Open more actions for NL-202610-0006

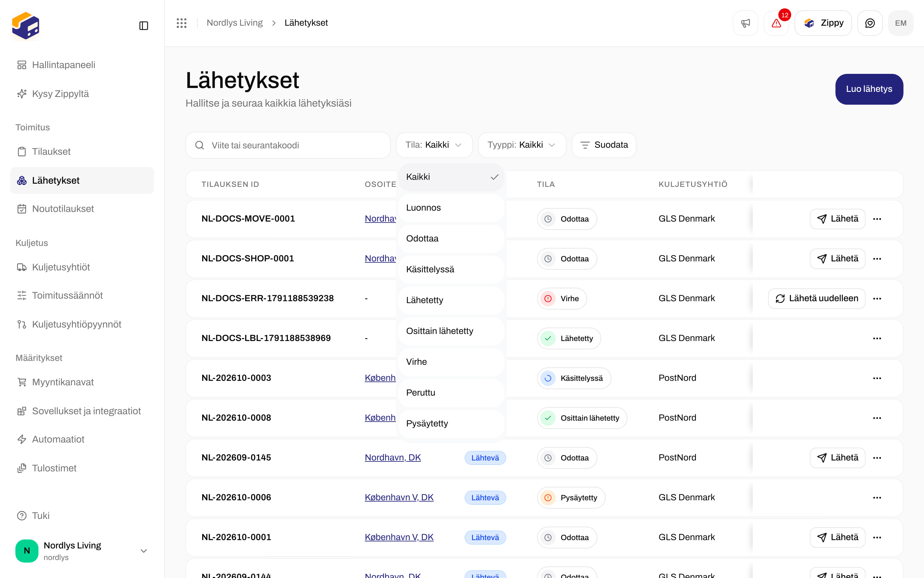click(x=877, y=497)
